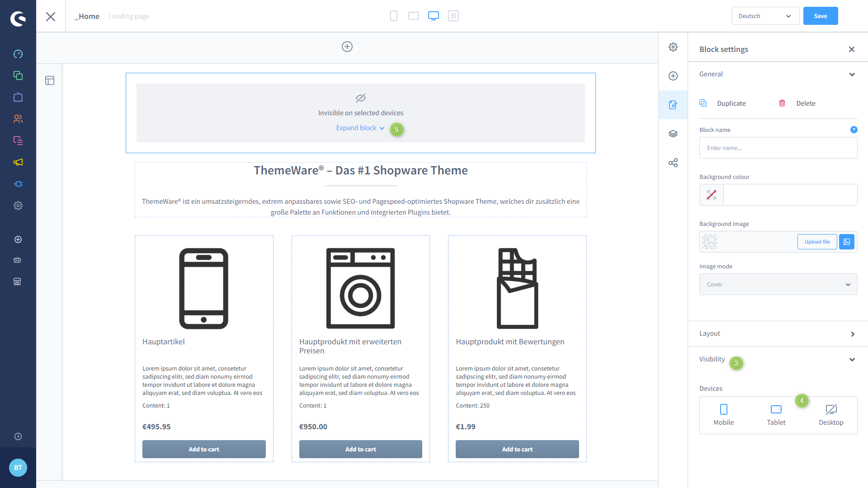Open the block settings edit tab
The width and height of the screenshot is (868, 488).
coord(673,105)
